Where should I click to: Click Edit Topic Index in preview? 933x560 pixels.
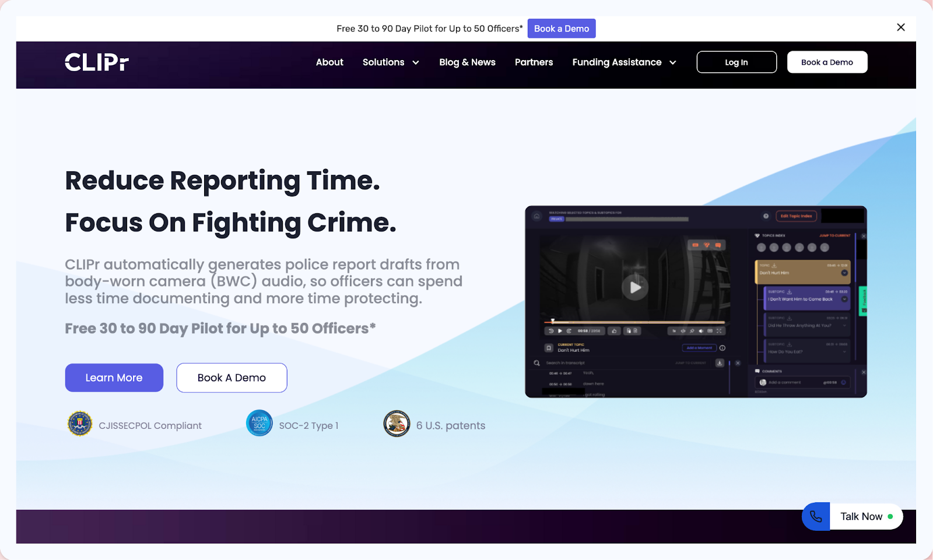(x=797, y=216)
